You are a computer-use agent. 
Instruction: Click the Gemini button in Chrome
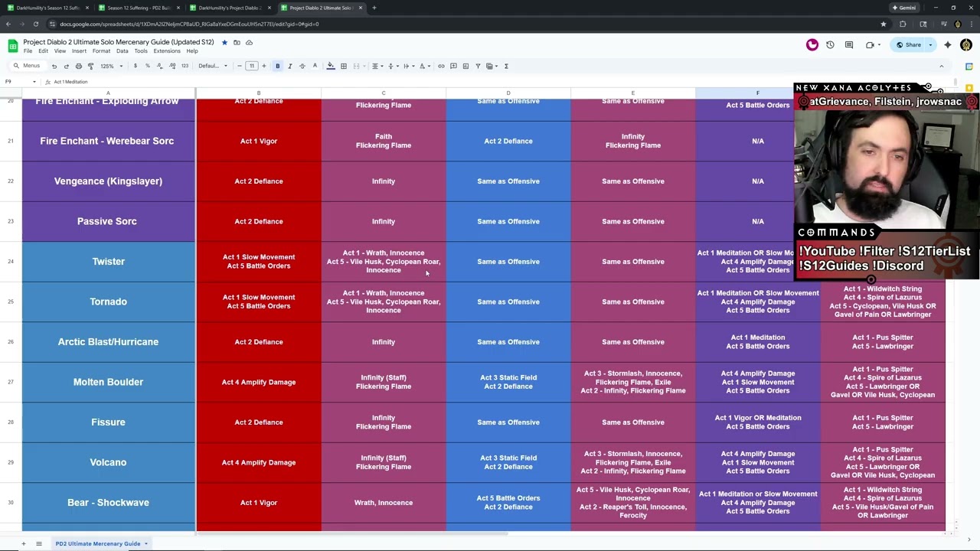coord(903,8)
